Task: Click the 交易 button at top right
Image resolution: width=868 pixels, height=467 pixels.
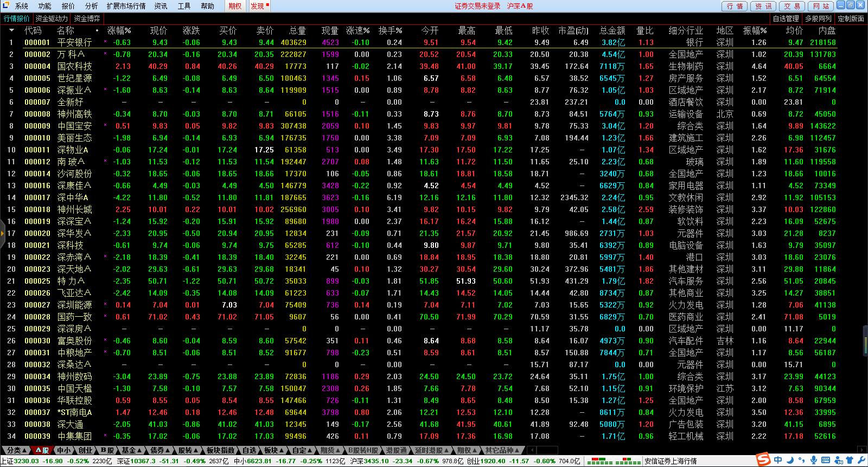Action: click(792, 6)
